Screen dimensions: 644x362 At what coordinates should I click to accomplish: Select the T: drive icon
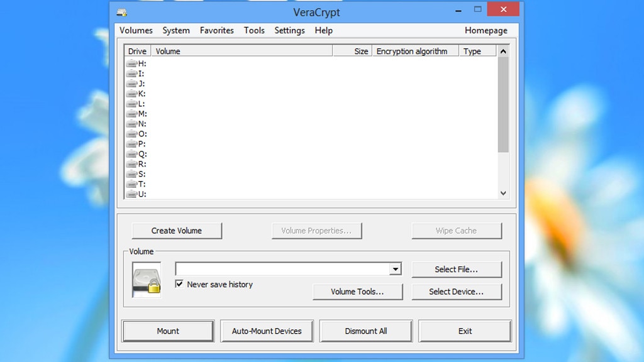pos(131,184)
